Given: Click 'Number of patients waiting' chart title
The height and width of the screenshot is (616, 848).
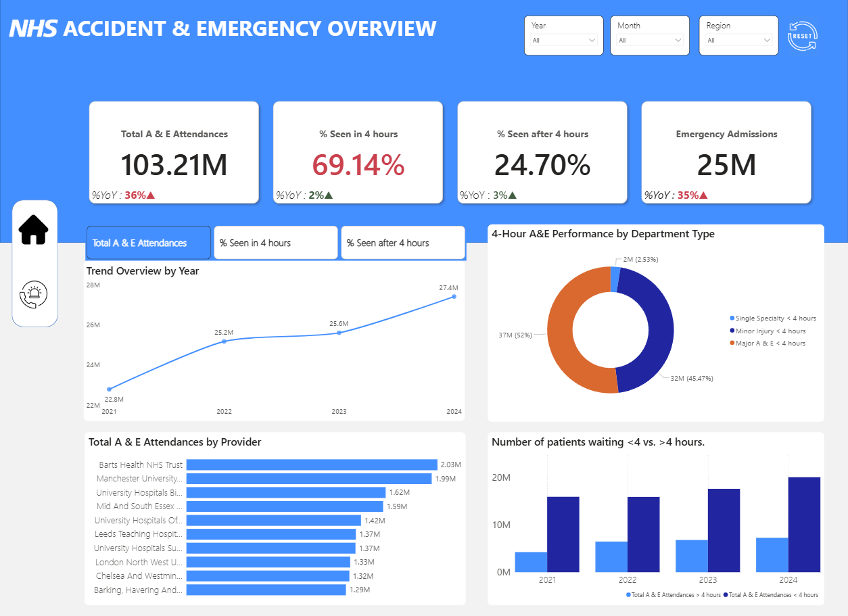Looking at the screenshot, I should [598, 442].
